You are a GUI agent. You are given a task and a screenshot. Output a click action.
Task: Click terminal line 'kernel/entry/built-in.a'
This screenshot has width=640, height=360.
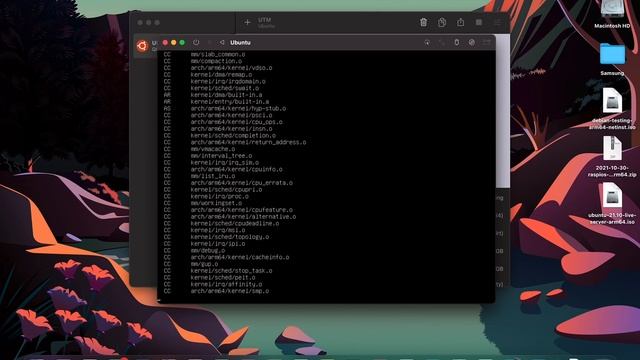[x=230, y=102]
